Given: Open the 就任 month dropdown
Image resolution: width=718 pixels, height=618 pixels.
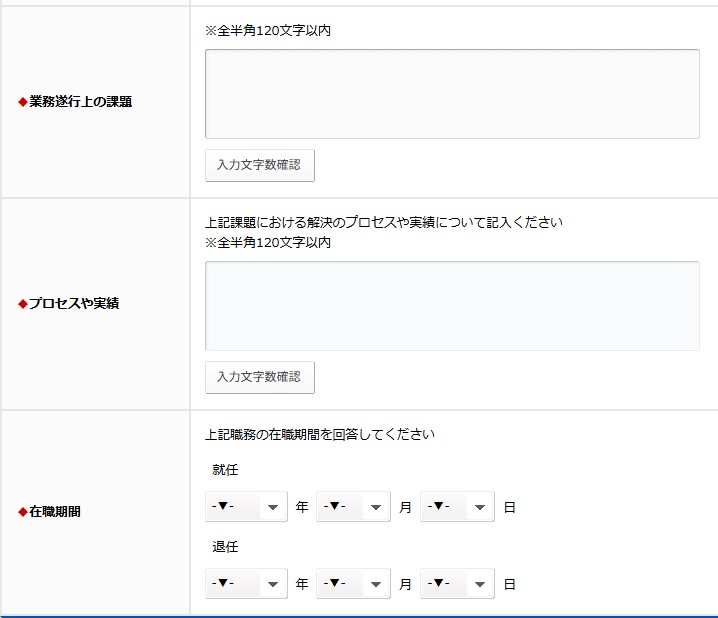Looking at the screenshot, I should 352,507.
